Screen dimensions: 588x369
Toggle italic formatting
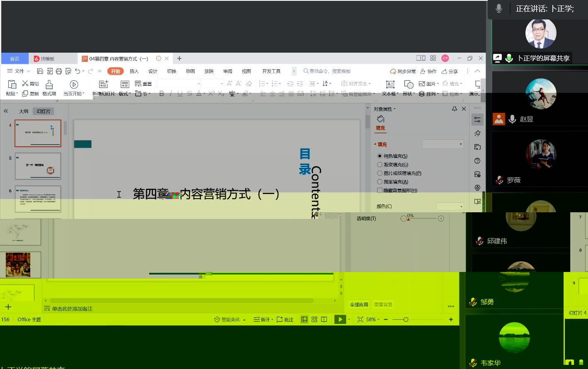(x=171, y=94)
